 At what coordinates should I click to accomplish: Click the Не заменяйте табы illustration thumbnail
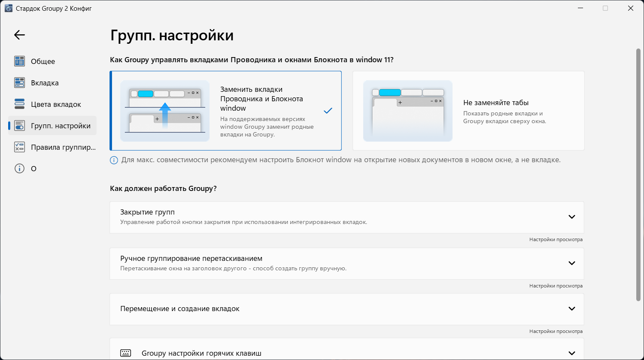[408, 111]
